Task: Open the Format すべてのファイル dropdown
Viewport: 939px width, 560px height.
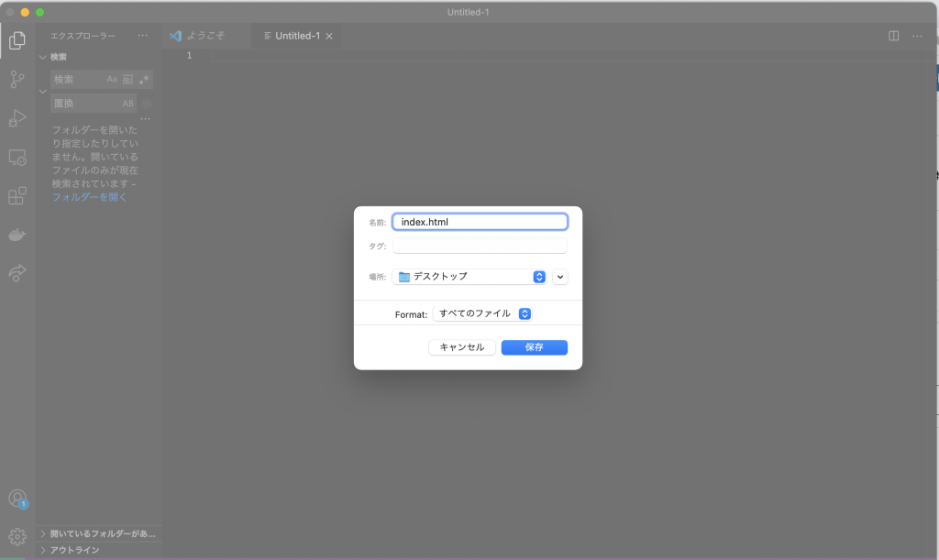Action: [482, 313]
